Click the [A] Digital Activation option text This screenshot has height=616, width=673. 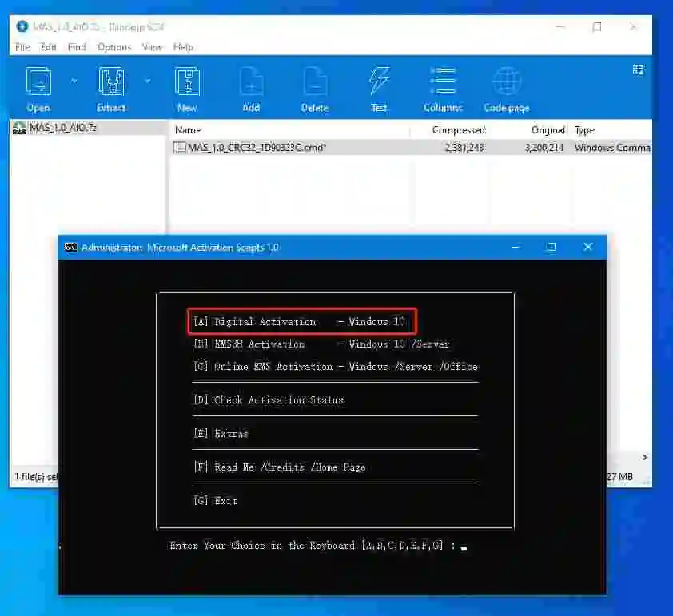300,322
